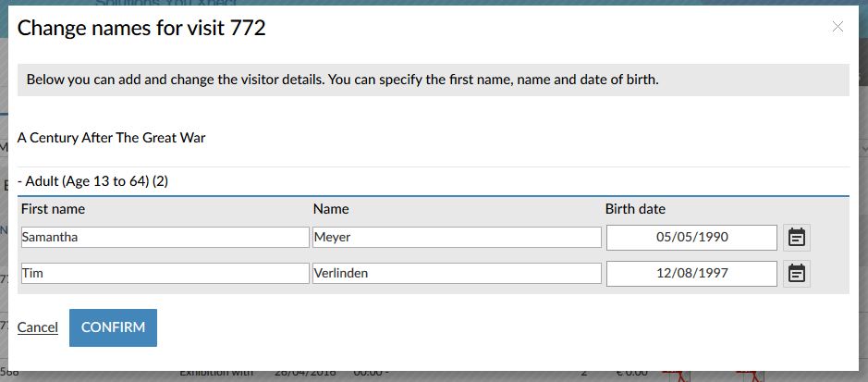Click the Adult (Age 13 to 64) group label
This screenshot has width=868, height=382.
92,181
